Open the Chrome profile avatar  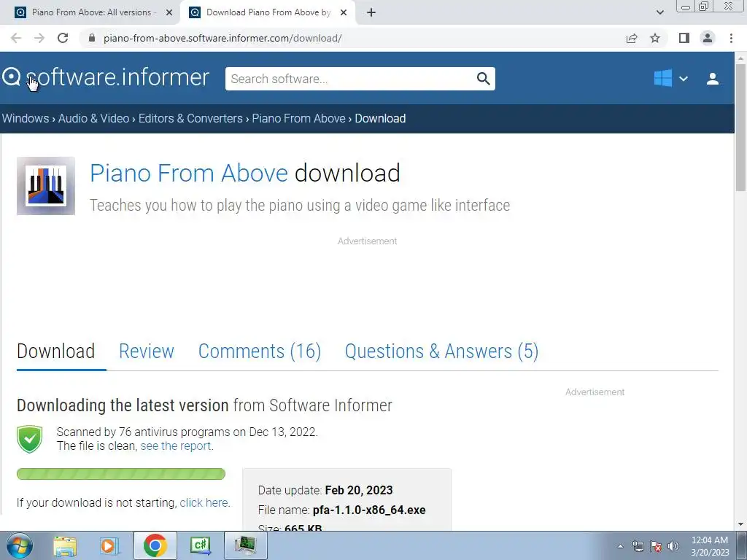point(708,38)
